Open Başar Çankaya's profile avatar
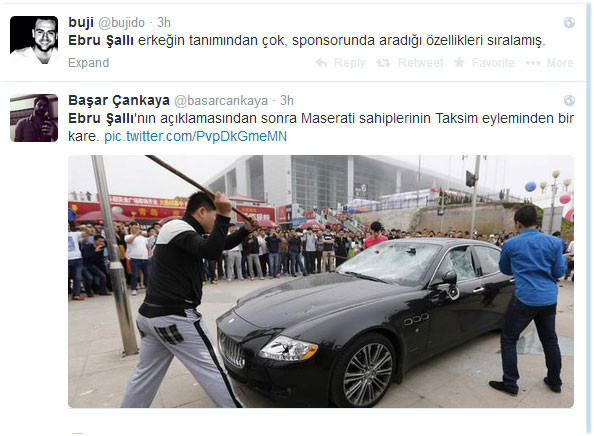This screenshot has width=594, height=436. (34, 118)
